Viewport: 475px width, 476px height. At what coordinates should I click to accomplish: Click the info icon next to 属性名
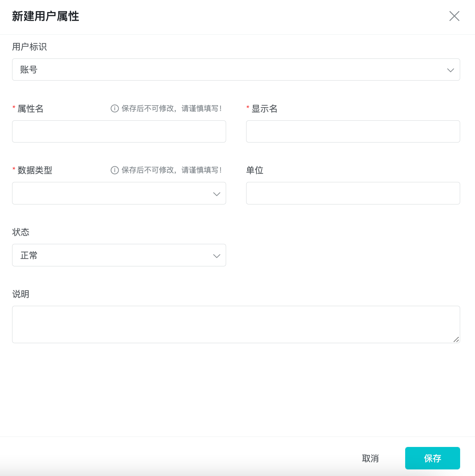pyautogui.click(x=115, y=108)
